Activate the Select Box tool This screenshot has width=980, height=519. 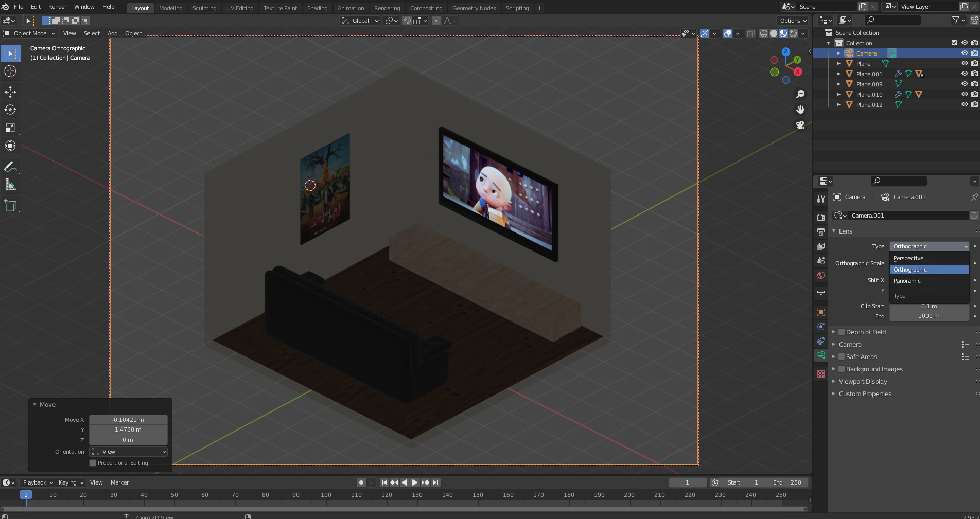point(10,53)
